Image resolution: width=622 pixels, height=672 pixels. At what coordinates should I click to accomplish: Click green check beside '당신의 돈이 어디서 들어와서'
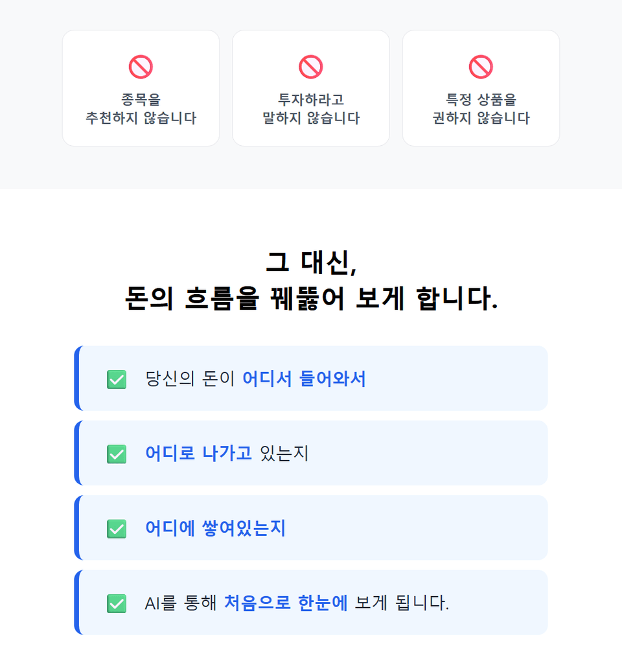point(117,379)
